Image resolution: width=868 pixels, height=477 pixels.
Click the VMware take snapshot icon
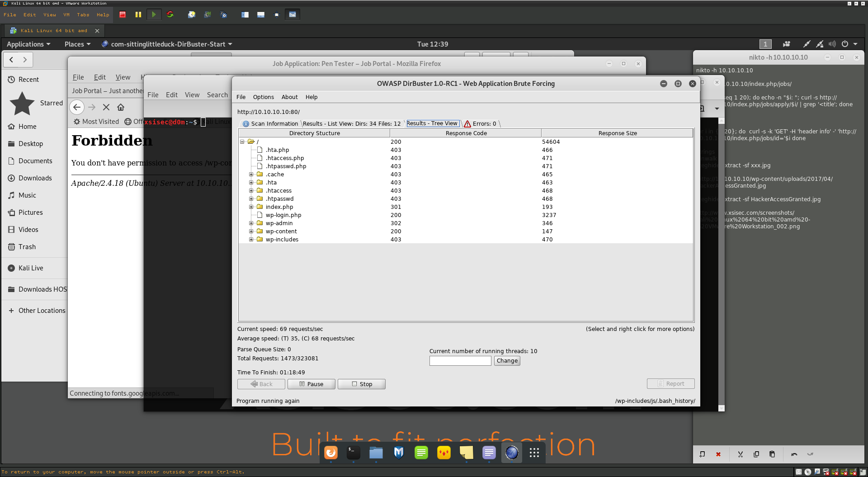tap(192, 14)
